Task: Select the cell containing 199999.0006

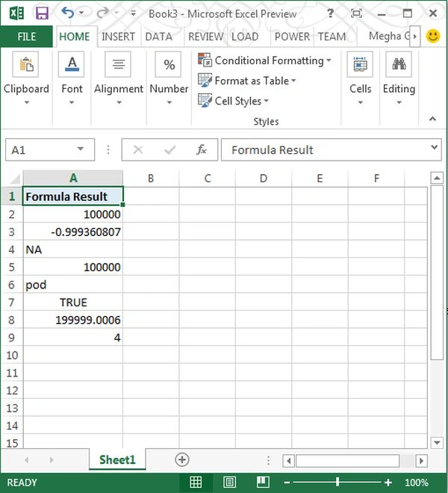Action: [73, 320]
